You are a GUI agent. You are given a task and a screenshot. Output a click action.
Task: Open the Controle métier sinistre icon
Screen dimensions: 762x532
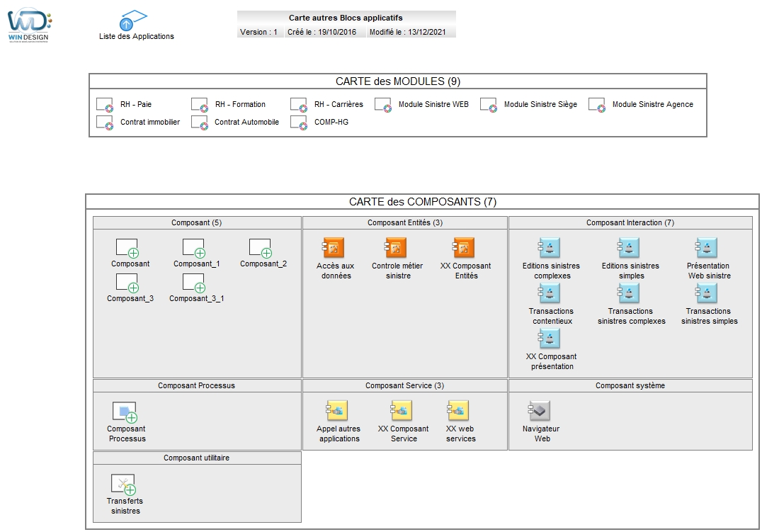pos(396,248)
